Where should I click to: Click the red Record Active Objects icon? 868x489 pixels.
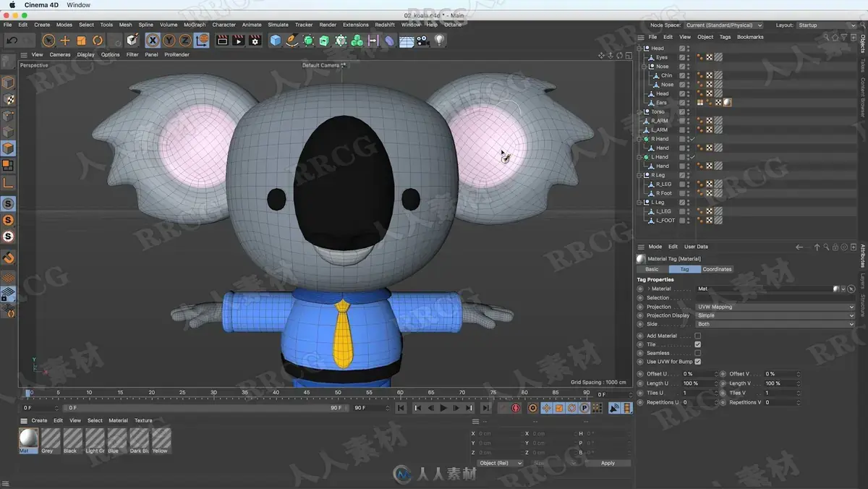tap(516, 408)
